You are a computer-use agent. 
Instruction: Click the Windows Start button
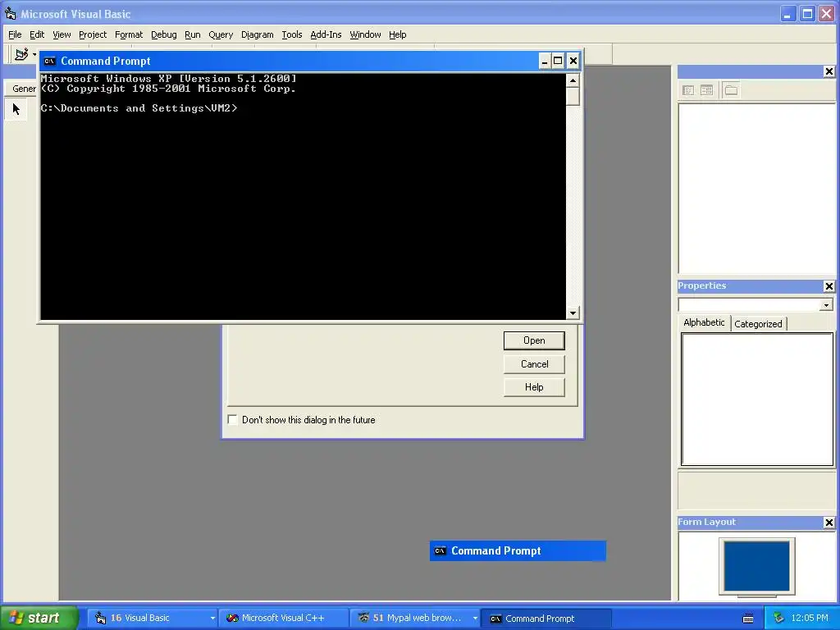coord(39,618)
